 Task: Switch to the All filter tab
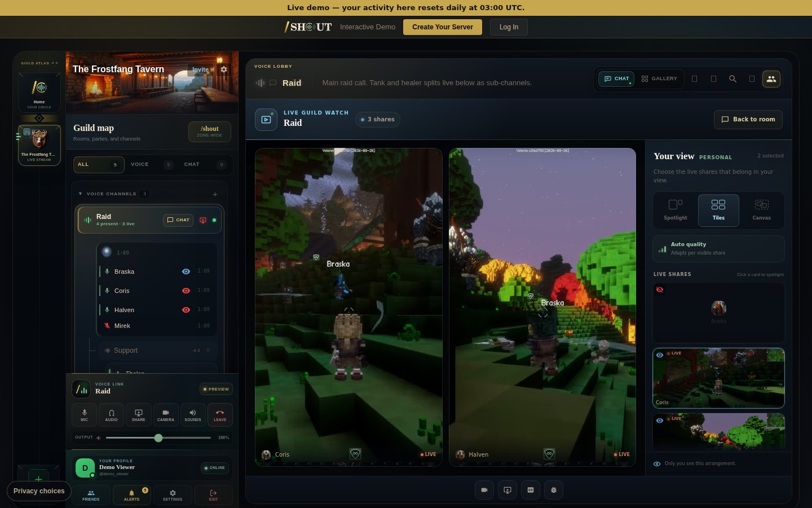(x=99, y=165)
